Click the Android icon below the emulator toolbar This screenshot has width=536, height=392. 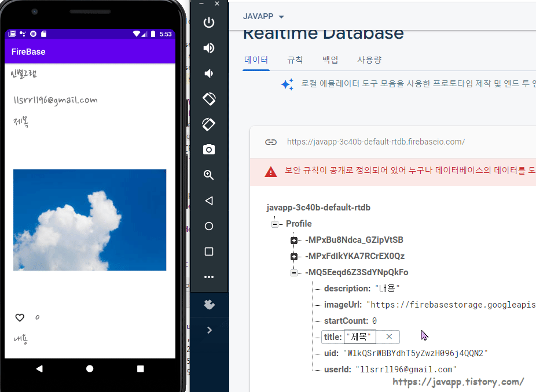click(209, 304)
